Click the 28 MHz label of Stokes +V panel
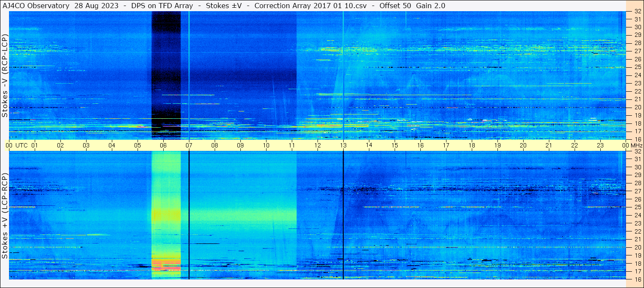Viewport: 644px width, 288px height. point(637,183)
